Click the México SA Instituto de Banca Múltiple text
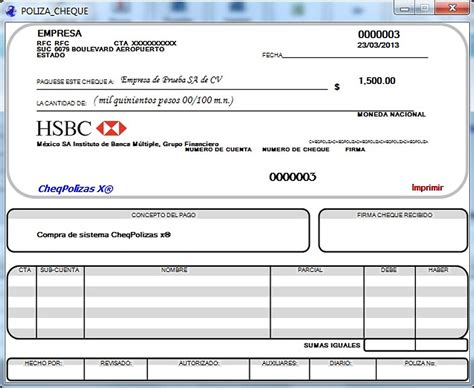This screenshot has width=474, height=388. pos(128,144)
